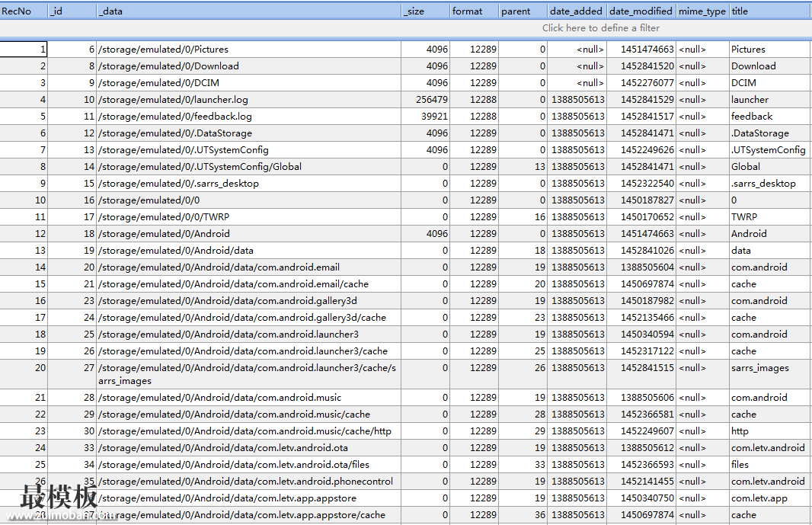
Task: Sort by the date_modified column header
Action: click(x=641, y=11)
